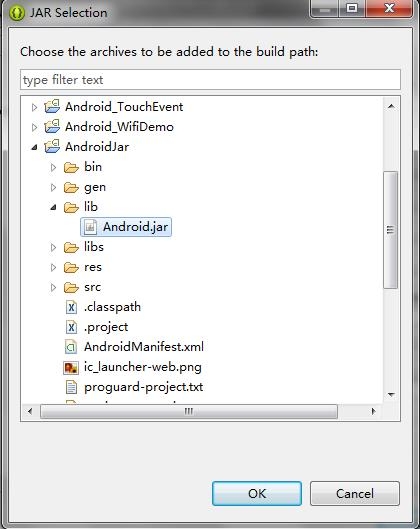Click the vertical scrollbar thumb
420x529 pixels.
pyautogui.click(x=391, y=230)
